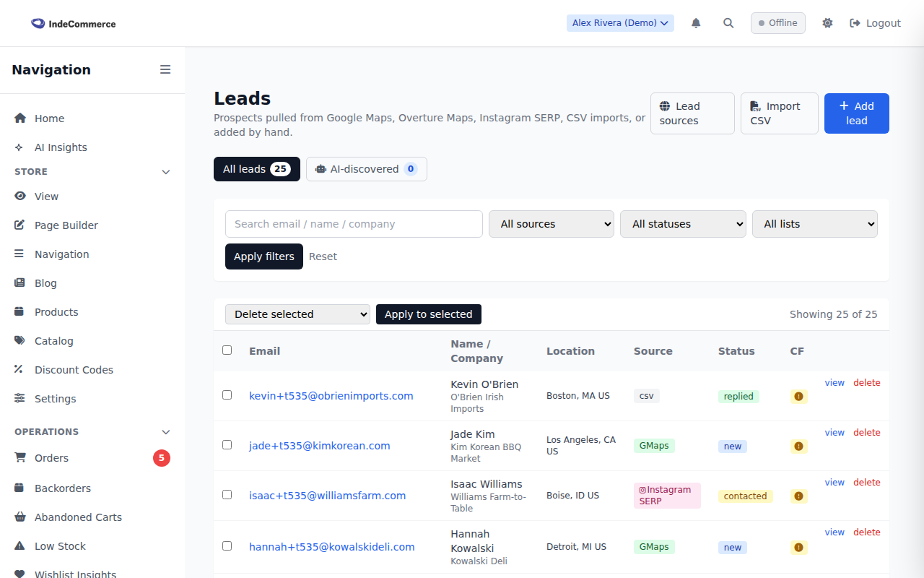Click the Products box icon
This screenshot has width=924, height=578.
[19, 311]
